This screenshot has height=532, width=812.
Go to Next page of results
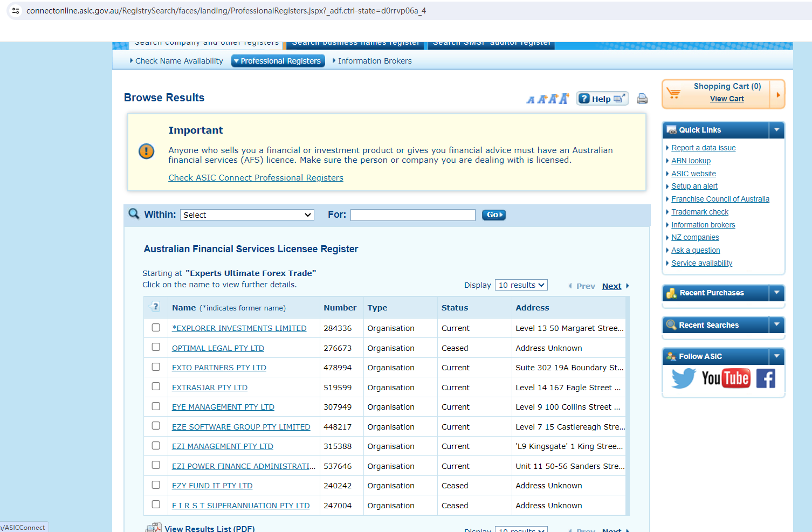coord(611,286)
